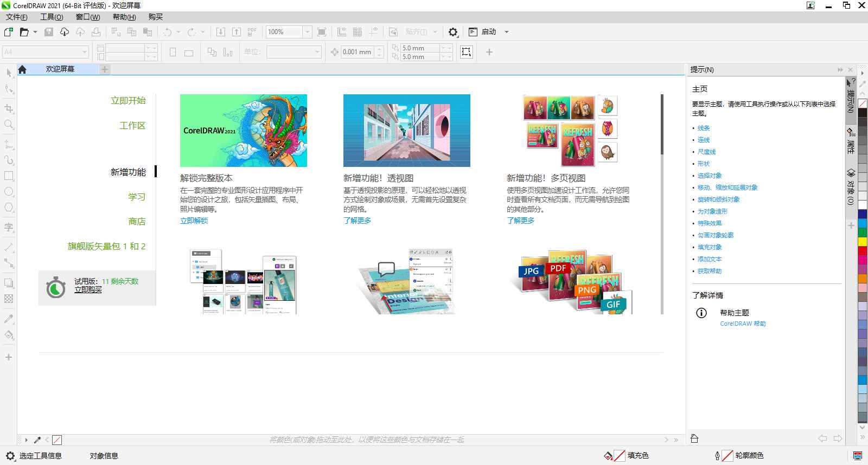Click the portrait orientation icon
Screen dimensions: 868x465
[173, 53]
